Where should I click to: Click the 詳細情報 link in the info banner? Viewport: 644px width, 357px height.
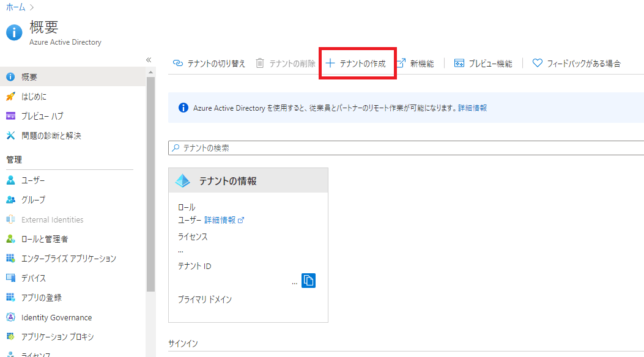click(472, 108)
